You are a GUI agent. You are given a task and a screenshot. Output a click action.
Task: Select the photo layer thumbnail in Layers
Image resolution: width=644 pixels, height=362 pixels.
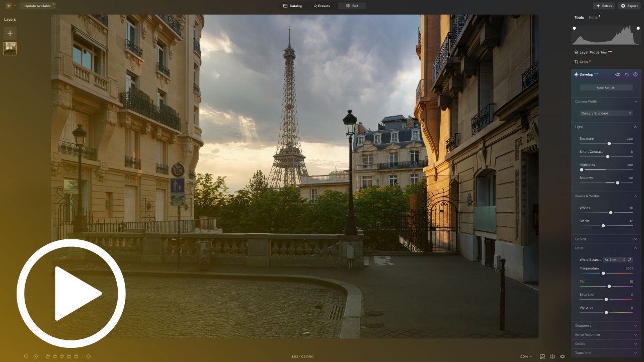pyautogui.click(x=10, y=48)
